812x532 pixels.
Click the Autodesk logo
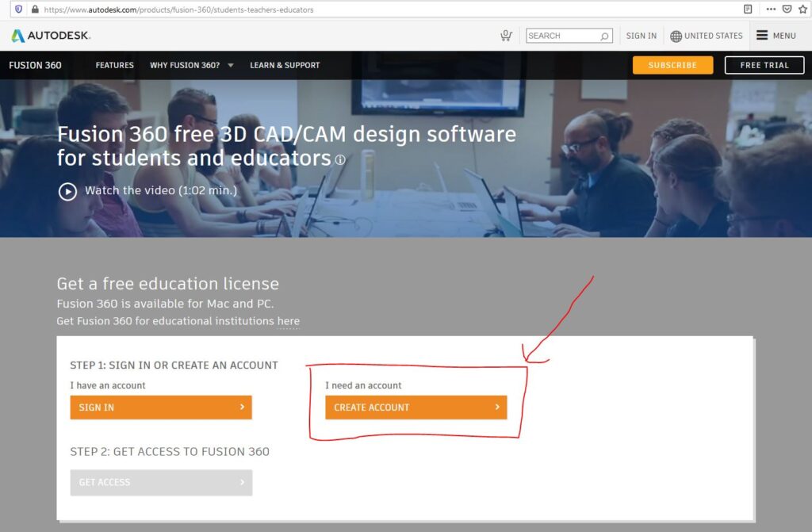click(51, 36)
